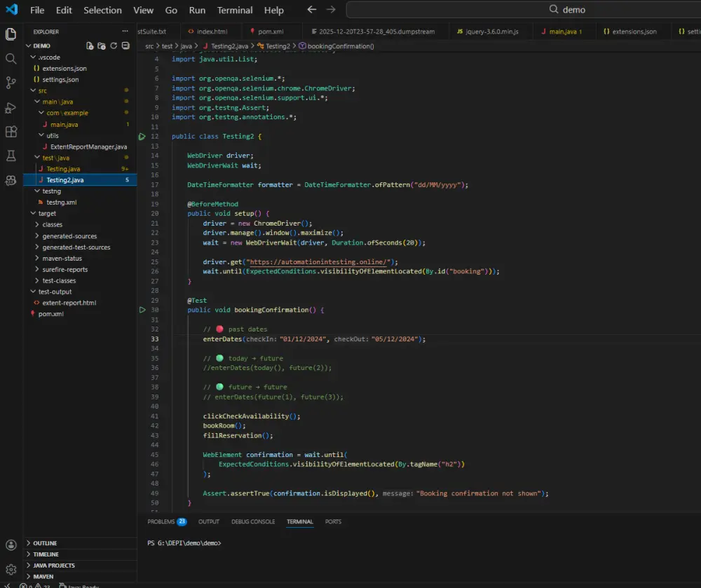Click the New File icon in Explorer

pyautogui.click(x=90, y=46)
